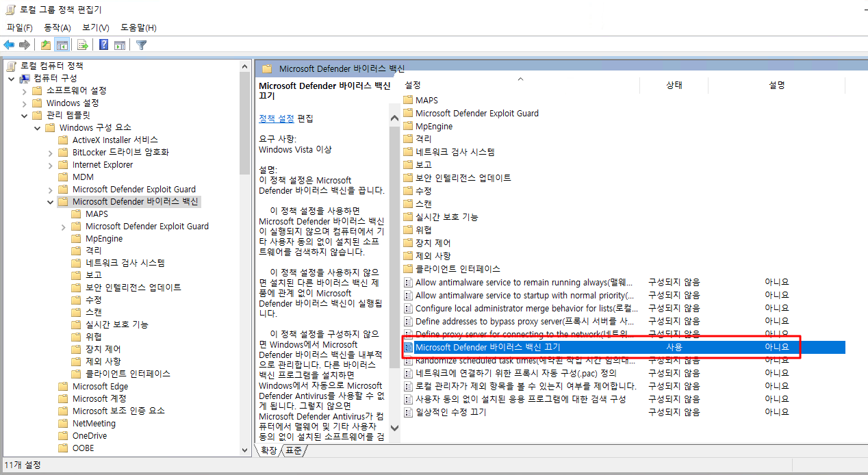
Task: Click the console tree scroll-up arrow
Action: (x=245, y=66)
